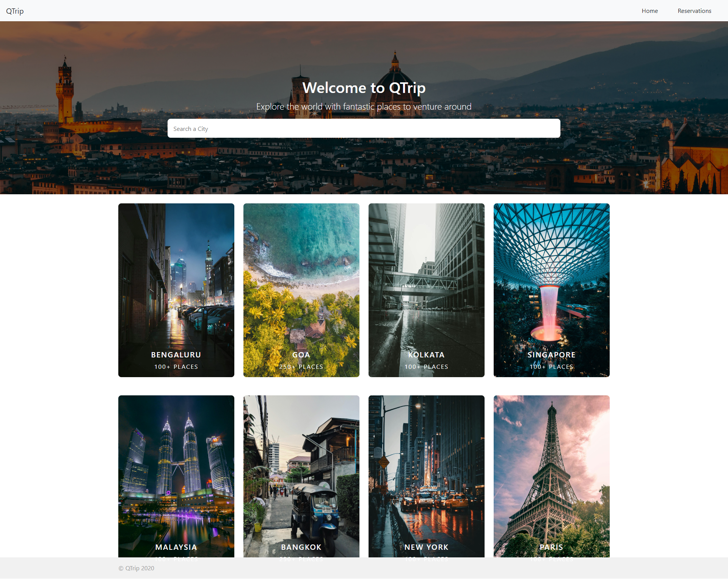Click the Bengaluru 100+ Places label
The image size is (728, 579).
click(177, 360)
